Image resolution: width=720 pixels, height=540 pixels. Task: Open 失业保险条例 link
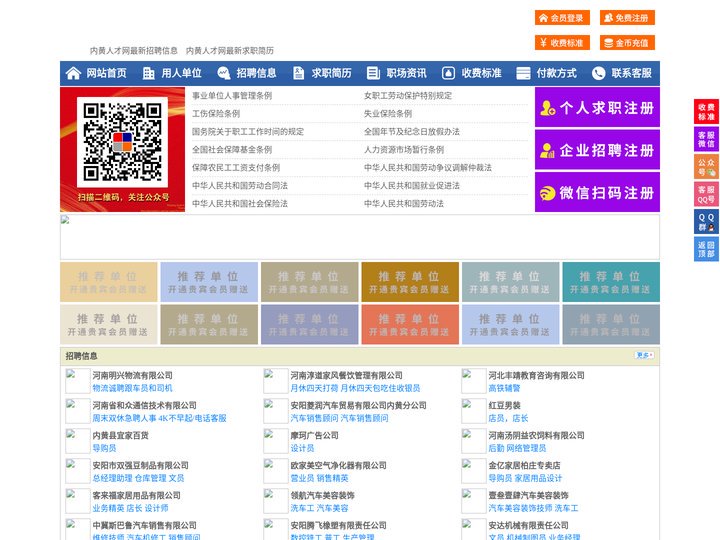388,113
